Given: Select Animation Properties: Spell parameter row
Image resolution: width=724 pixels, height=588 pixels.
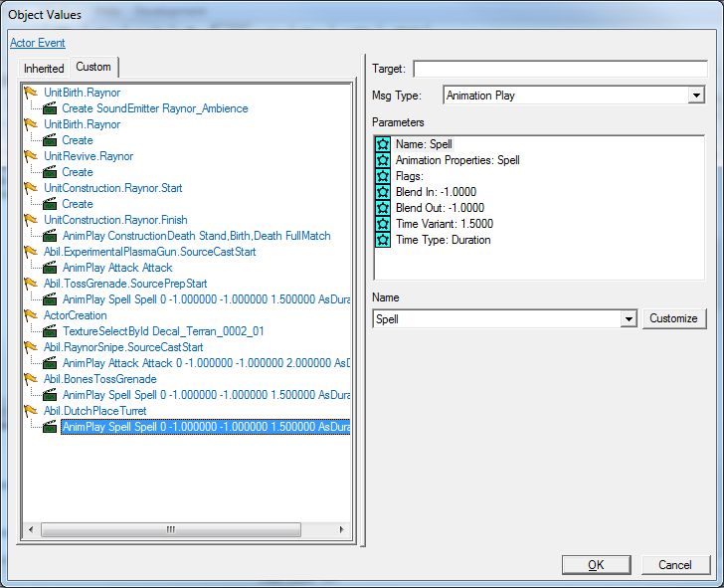Looking at the screenshot, I should (457, 160).
